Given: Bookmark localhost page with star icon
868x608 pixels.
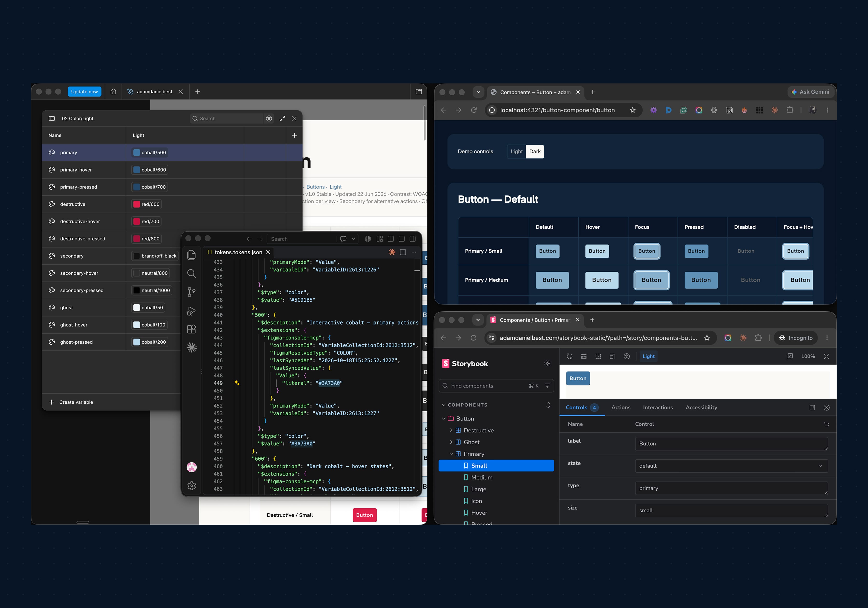Looking at the screenshot, I should coord(632,110).
